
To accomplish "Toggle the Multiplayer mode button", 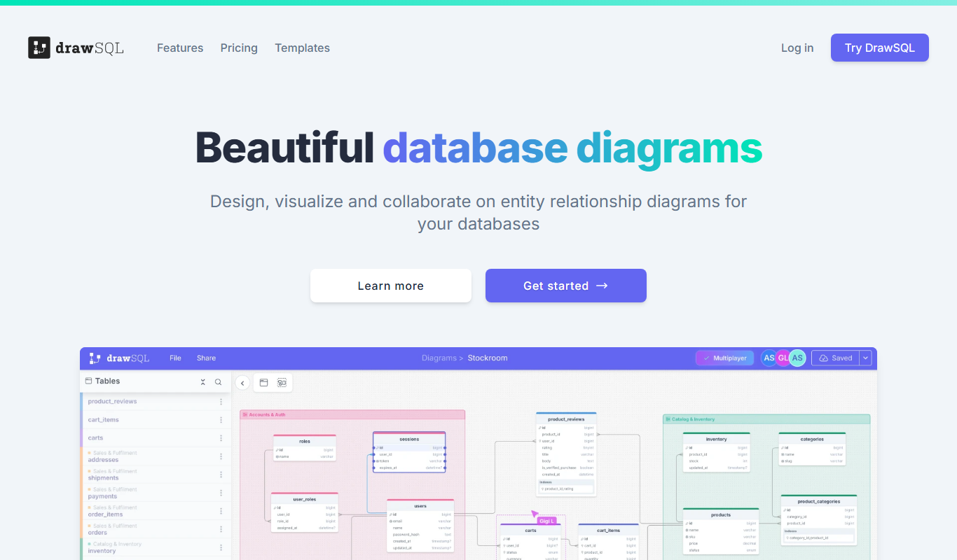I will click(725, 358).
